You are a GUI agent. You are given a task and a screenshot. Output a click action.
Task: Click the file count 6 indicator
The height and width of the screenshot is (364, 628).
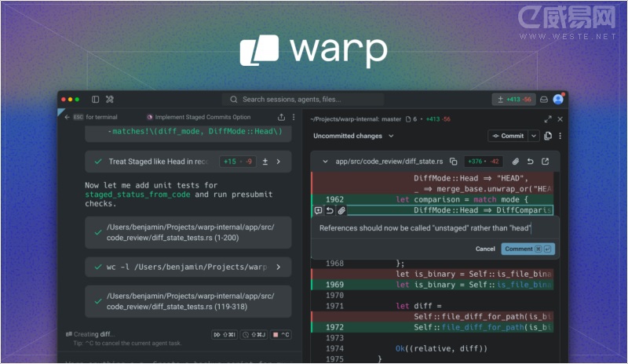click(411, 119)
